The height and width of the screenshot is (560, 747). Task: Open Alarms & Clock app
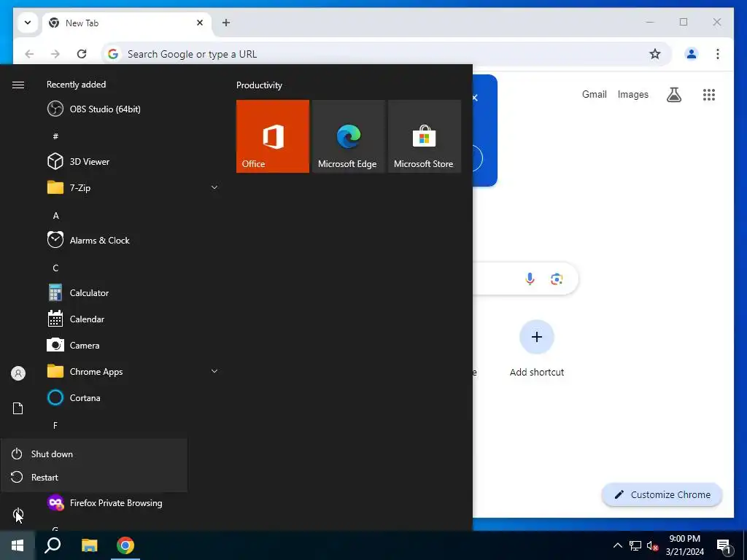tap(133, 240)
